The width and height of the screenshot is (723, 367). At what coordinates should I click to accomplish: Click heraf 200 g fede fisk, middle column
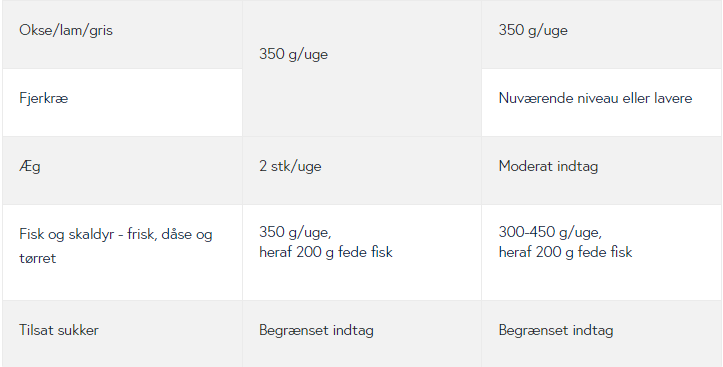[x=326, y=252]
